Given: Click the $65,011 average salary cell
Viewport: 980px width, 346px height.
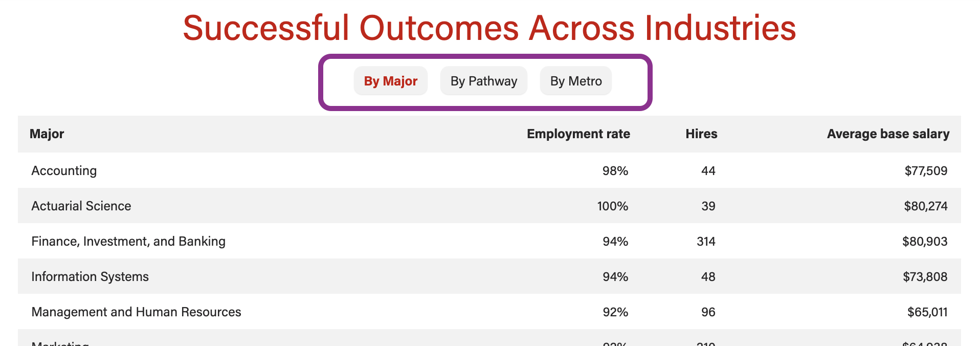Looking at the screenshot, I should (x=927, y=312).
